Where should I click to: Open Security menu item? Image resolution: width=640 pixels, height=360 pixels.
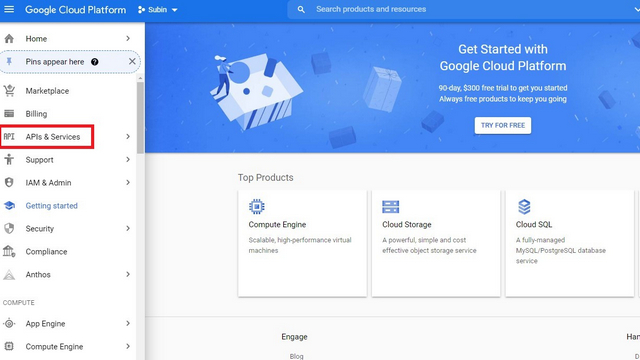(x=40, y=229)
